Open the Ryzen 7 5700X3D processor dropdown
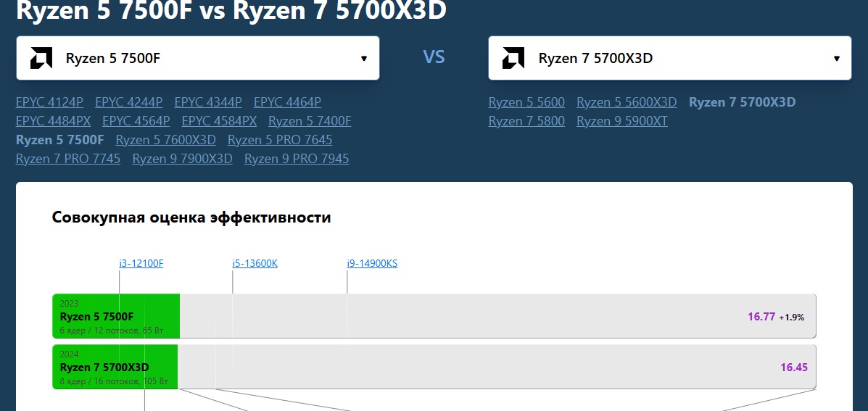Image resolution: width=868 pixels, height=411 pixels. tap(670, 58)
